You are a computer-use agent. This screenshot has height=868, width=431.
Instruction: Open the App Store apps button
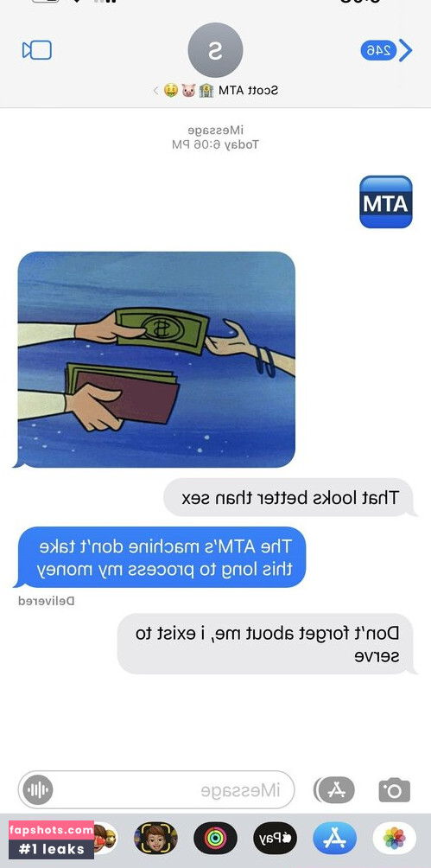335,789
